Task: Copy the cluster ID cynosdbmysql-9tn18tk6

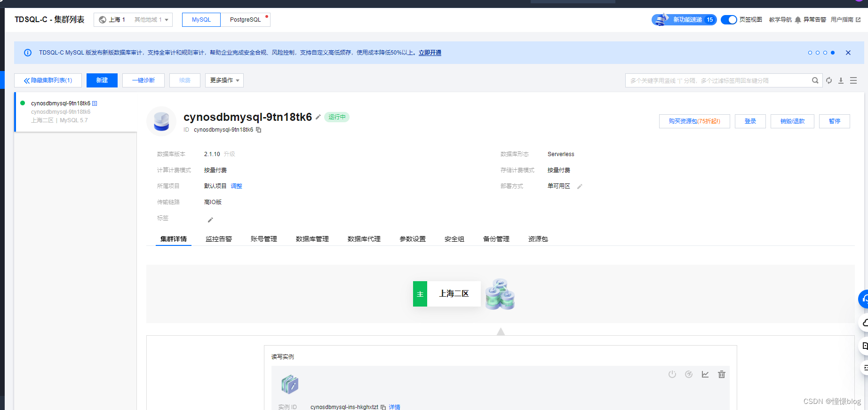Action: coord(258,130)
